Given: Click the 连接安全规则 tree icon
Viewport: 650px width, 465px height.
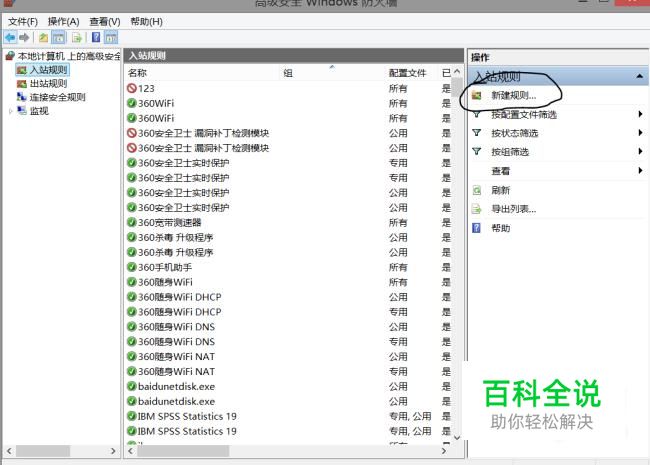Looking at the screenshot, I should point(22,97).
